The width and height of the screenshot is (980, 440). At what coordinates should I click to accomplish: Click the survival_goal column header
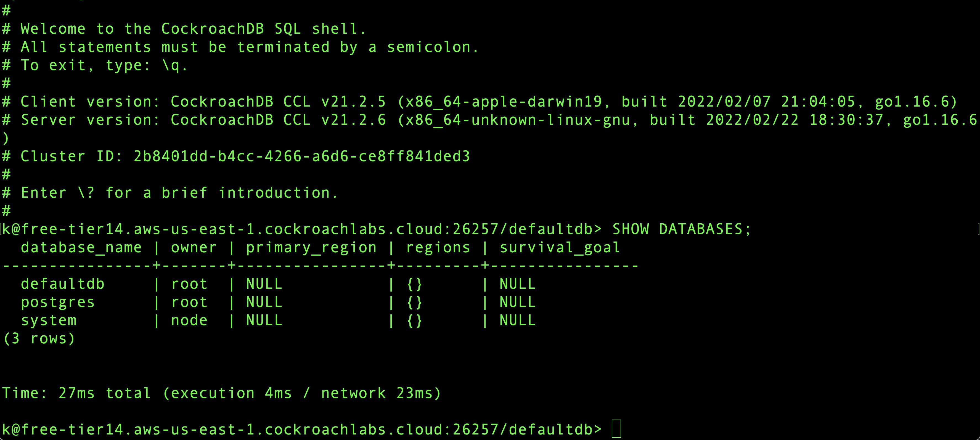(x=560, y=248)
